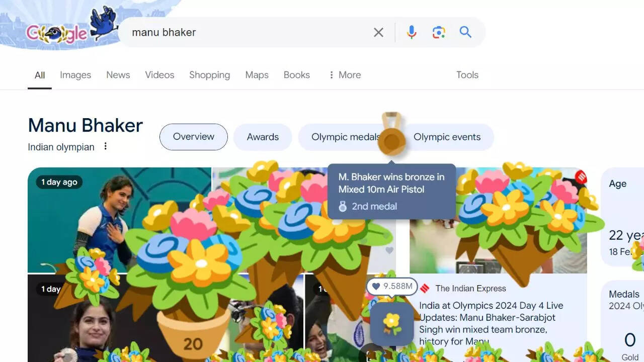Screen dimensions: 644x362
Task: Expand the More search categories menu
Action: click(345, 75)
